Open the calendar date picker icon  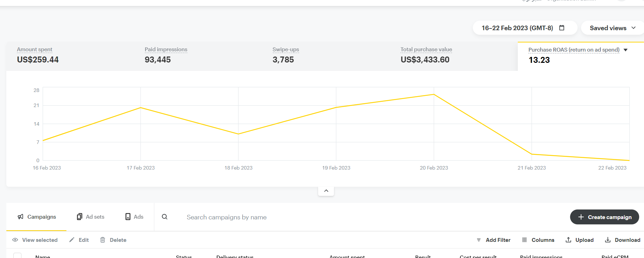pos(562,28)
